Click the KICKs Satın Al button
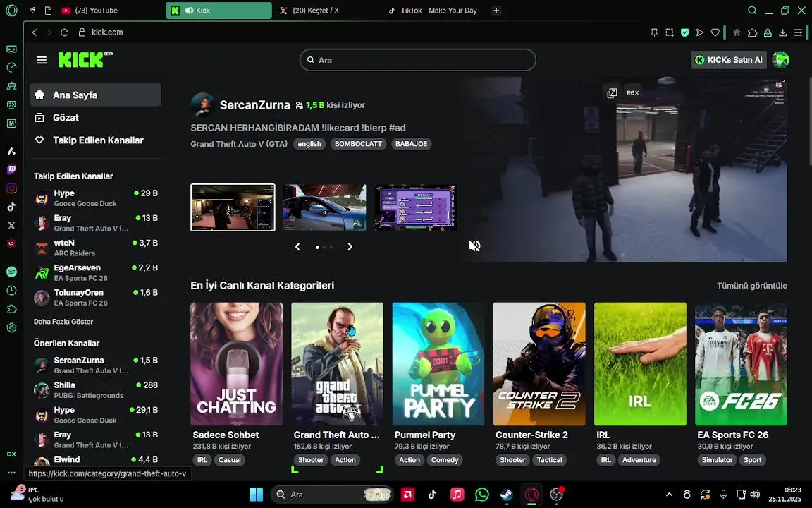The width and height of the screenshot is (812, 508). pyautogui.click(x=729, y=59)
